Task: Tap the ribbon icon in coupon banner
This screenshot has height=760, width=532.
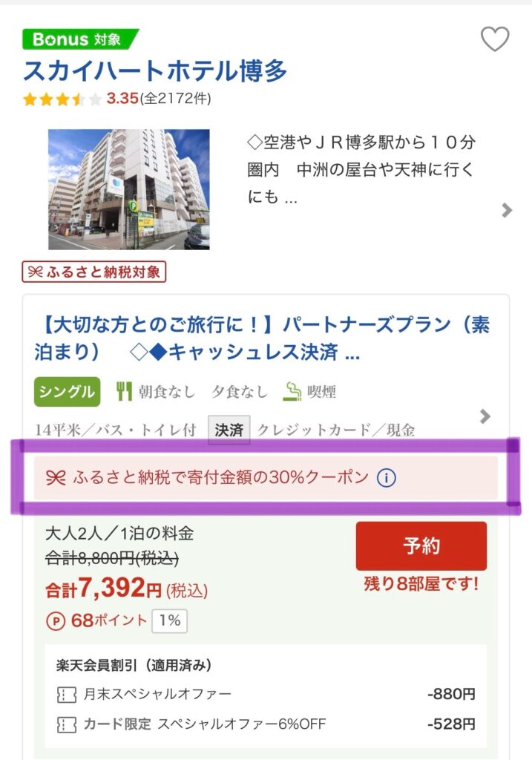Action: [x=56, y=479]
